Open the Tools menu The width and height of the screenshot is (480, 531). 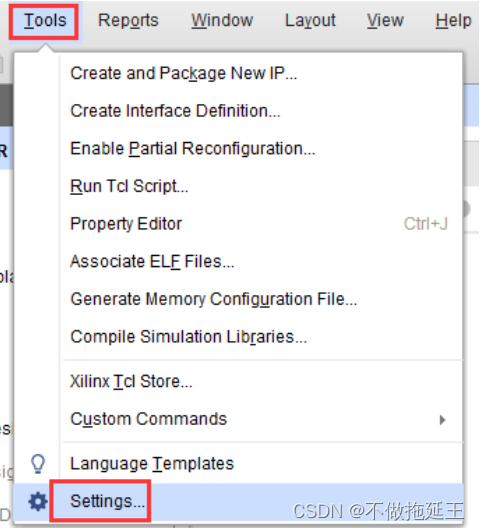(x=45, y=21)
